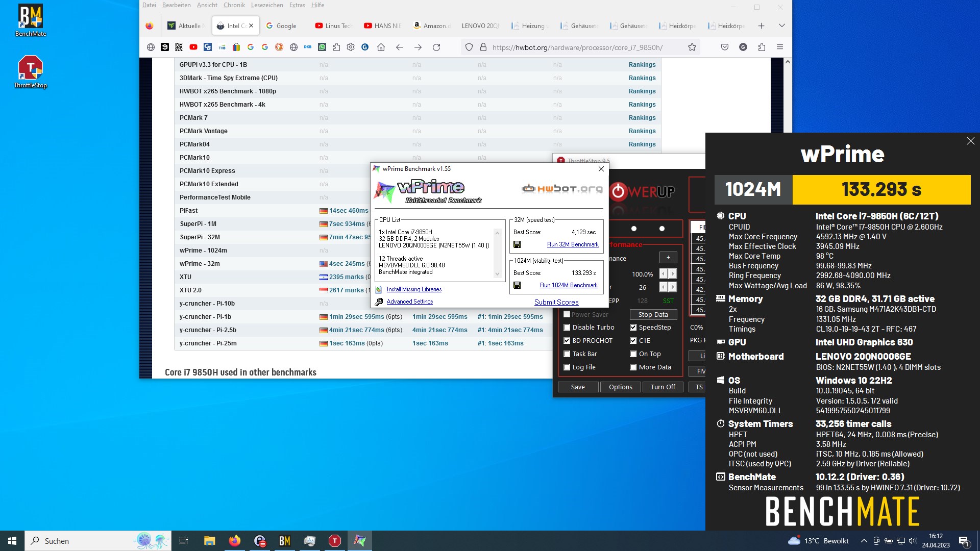Viewport: 980px width, 551px height.
Task: Click the plus button in ThrottleStop
Action: [668, 258]
